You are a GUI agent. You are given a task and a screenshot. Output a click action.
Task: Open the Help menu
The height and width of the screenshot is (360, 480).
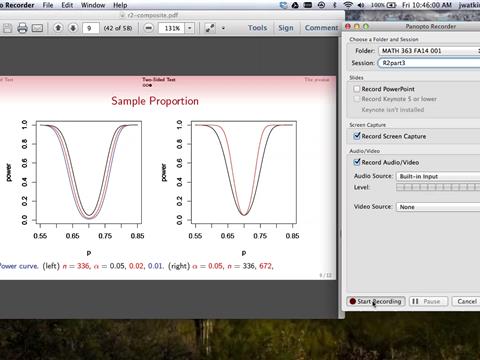[x=120, y=5]
